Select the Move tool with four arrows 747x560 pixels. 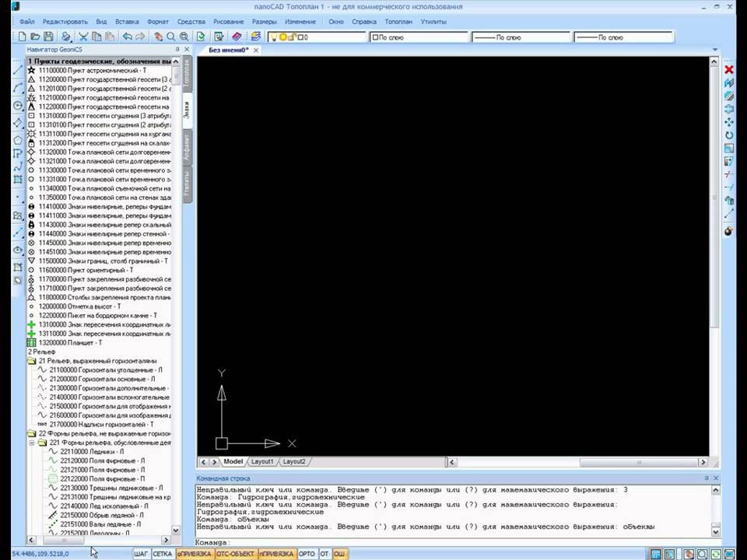pyautogui.click(x=729, y=122)
